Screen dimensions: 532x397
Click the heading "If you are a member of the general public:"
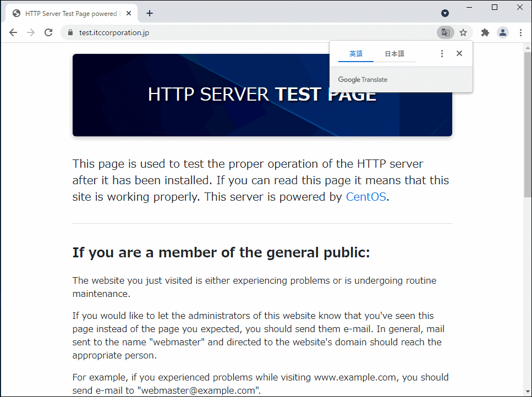221,253
